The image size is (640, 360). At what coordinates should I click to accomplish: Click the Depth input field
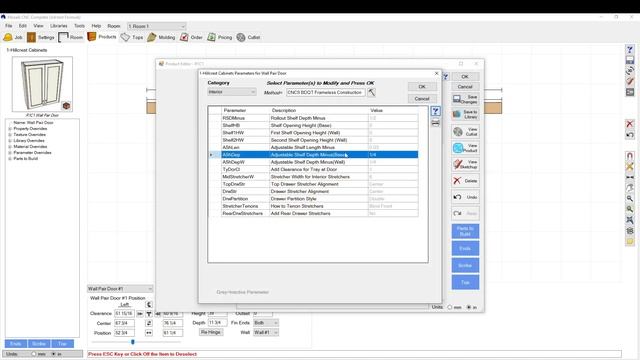(218, 322)
